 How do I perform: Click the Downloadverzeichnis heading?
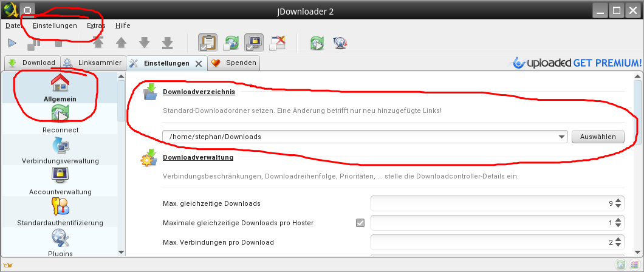199,92
